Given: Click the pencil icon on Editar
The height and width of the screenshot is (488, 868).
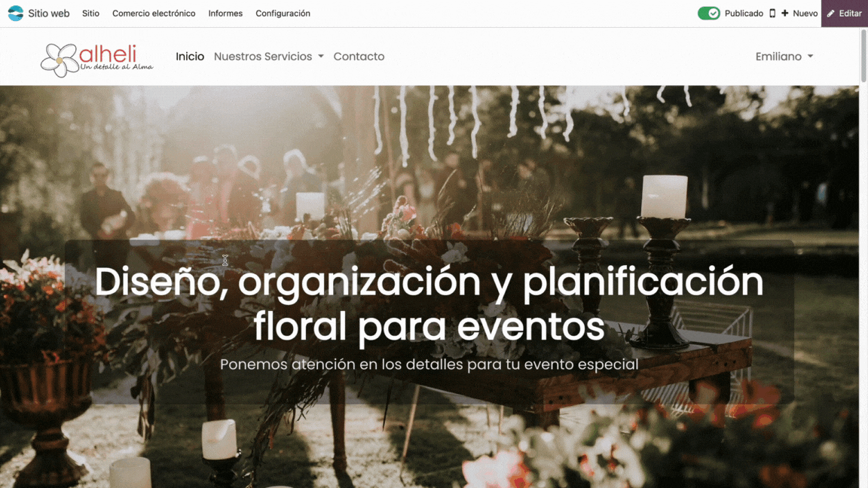Looking at the screenshot, I should (830, 14).
